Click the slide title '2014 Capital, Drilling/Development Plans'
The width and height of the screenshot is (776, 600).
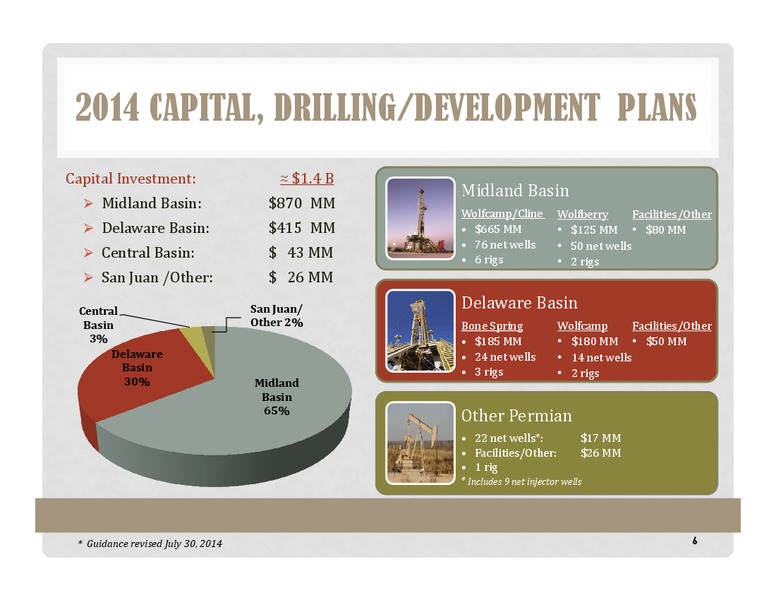coord(386,107)
